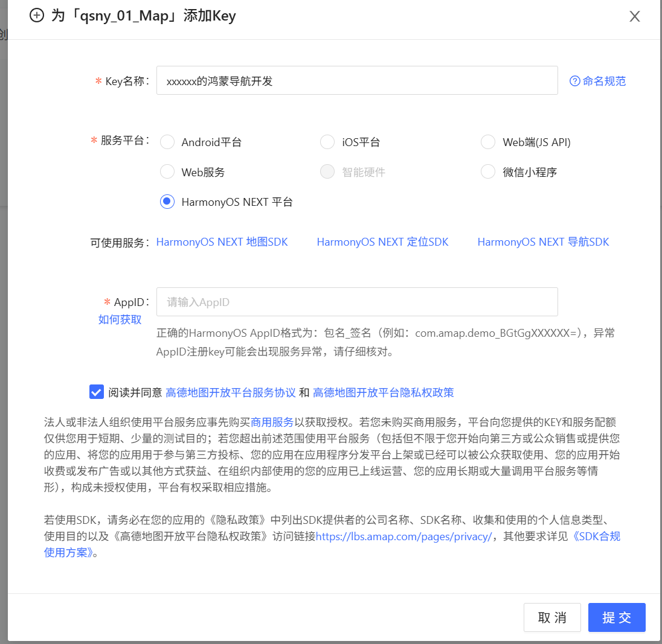The height and width of the screenshot is (644, 662).
Task: Select the 微信小程序 radio button
Action: coord(488,171)
